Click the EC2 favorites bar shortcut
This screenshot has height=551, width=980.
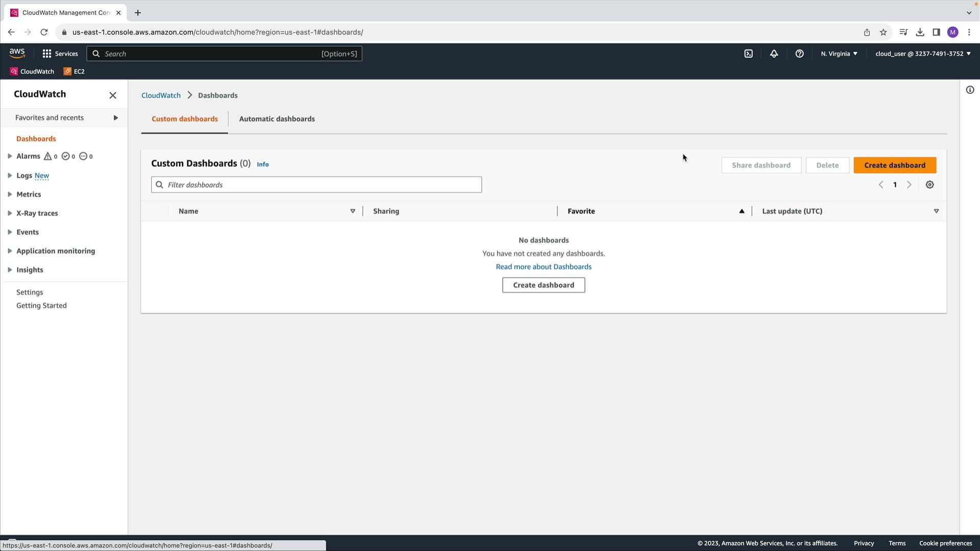click(x=74, y=71)
